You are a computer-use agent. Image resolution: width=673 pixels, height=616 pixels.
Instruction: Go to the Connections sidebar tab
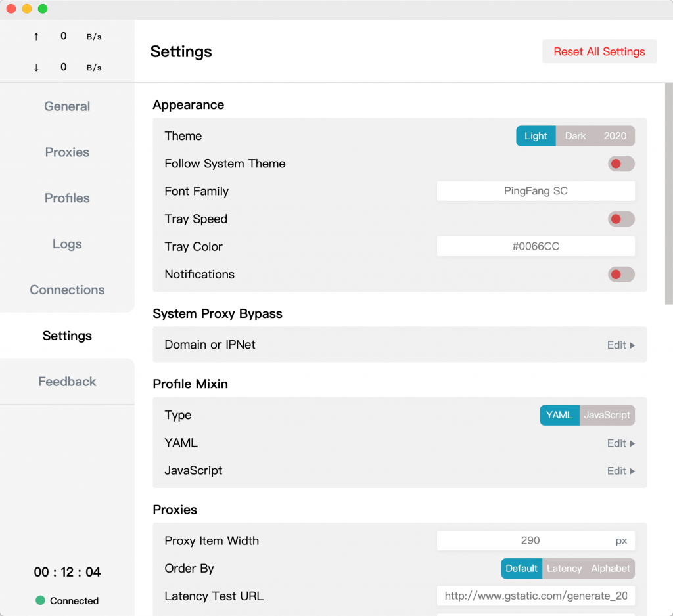click(x=68, y=290)
